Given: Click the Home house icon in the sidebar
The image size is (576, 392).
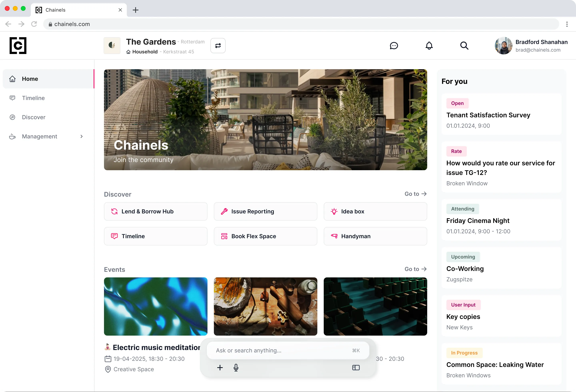Looking at the screenshot, I should [x=12, y=79].
